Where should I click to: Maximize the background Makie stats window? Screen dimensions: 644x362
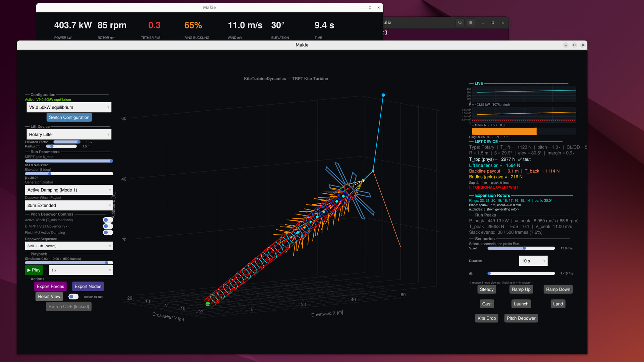pyautogui.click(x=370, y=8)
